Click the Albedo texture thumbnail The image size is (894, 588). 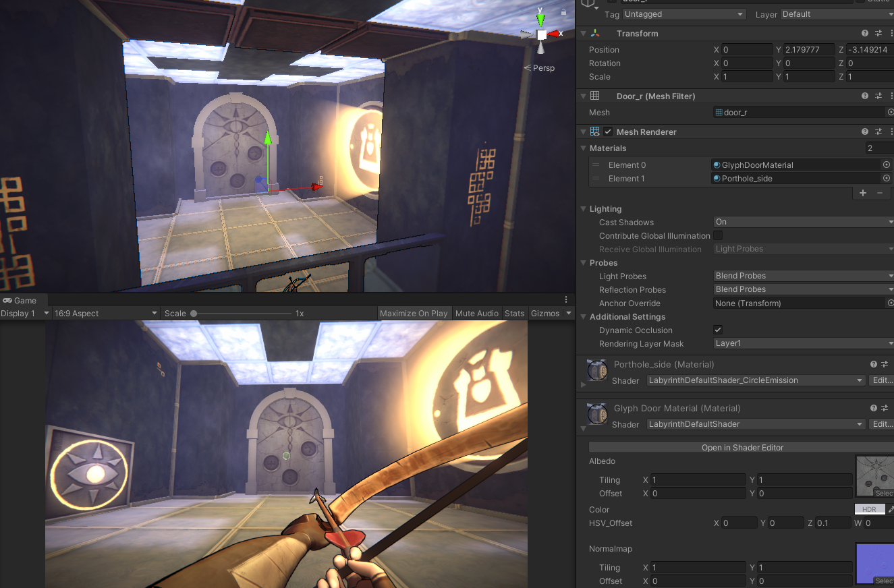click(x=875, y=476)
